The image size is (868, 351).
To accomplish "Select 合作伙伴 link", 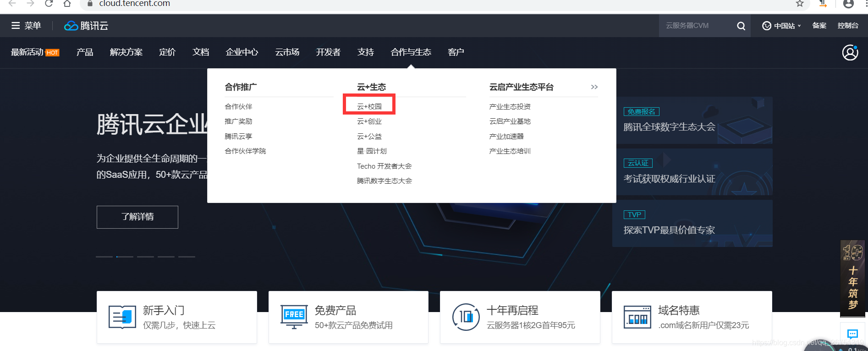I will click(x=238, y=107).
